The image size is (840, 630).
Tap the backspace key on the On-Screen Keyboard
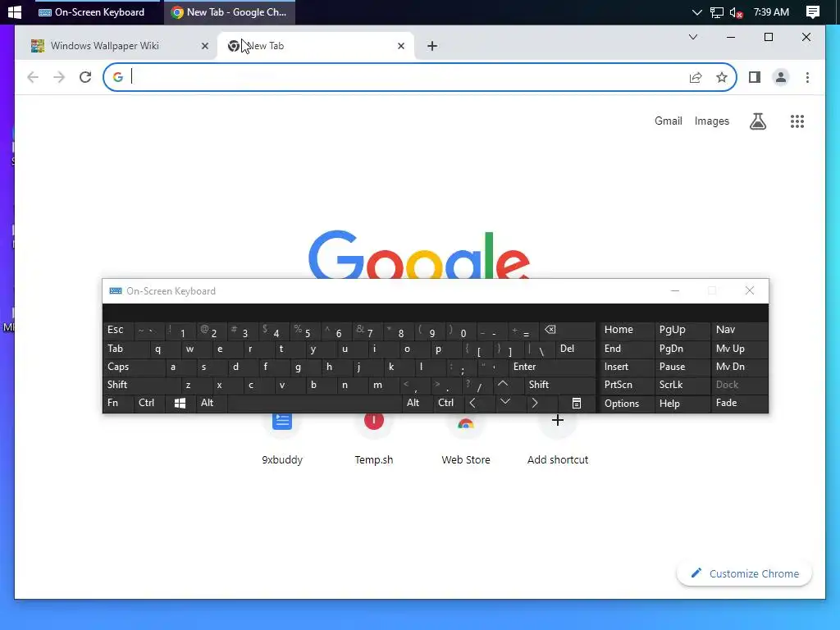pyautogui.click(x=566, y=330)
